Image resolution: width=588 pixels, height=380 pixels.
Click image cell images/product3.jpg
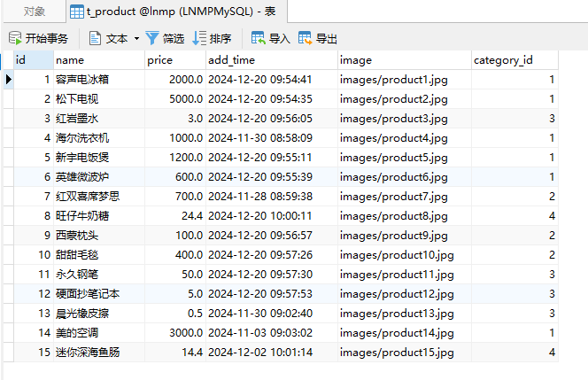pyautogui.click(x=404, y=119)
